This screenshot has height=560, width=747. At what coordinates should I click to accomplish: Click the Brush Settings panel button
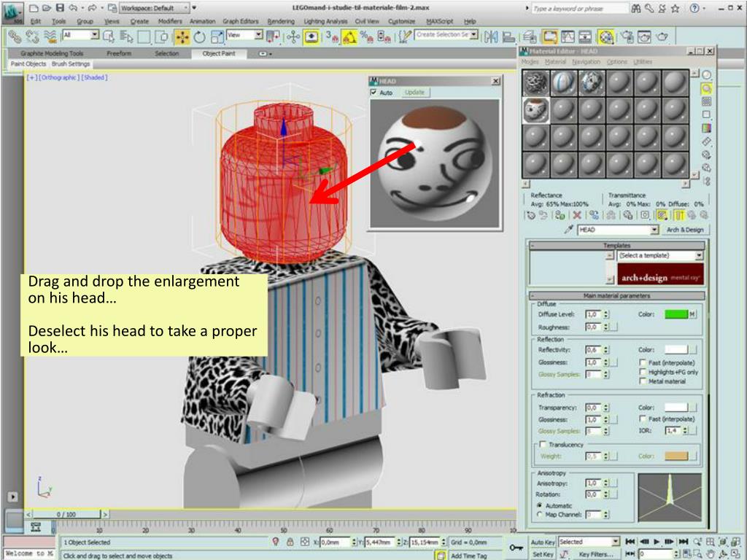pyautogui.click(x=71, y=64)
